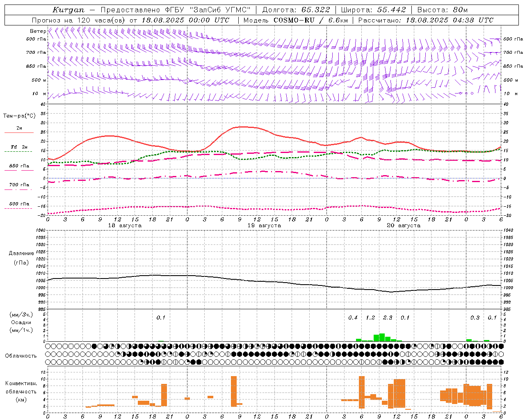Select the "Модель COSMO-RU / 6.6км" model text

296,20
